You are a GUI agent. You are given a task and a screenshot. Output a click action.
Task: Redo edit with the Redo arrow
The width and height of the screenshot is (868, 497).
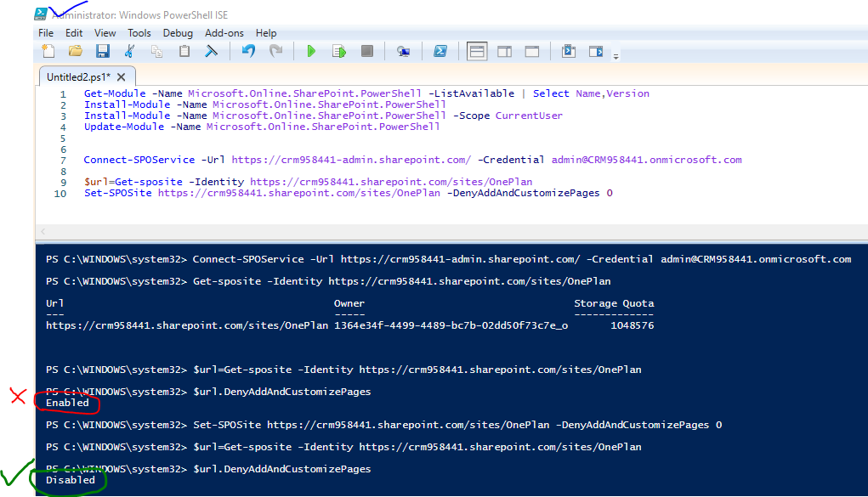click(x=275, y=52)
